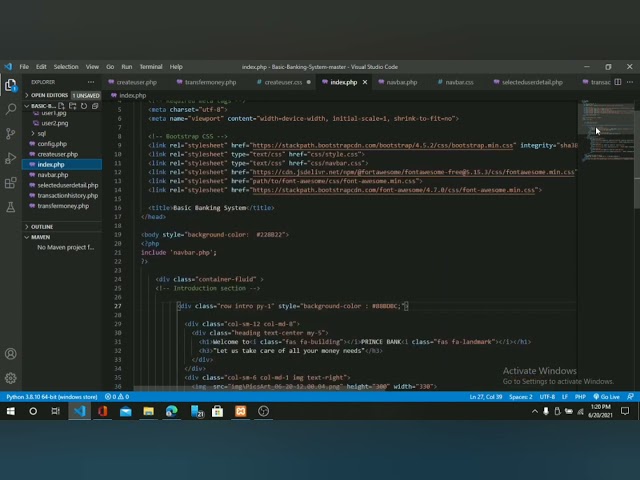
Task: Open the Accounts menu icon
Action: pyautogui.click(x=11, y=353)
